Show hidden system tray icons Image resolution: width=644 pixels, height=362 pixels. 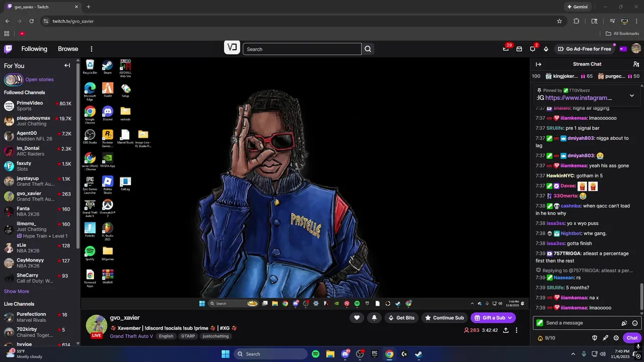[x=574, y=354]
